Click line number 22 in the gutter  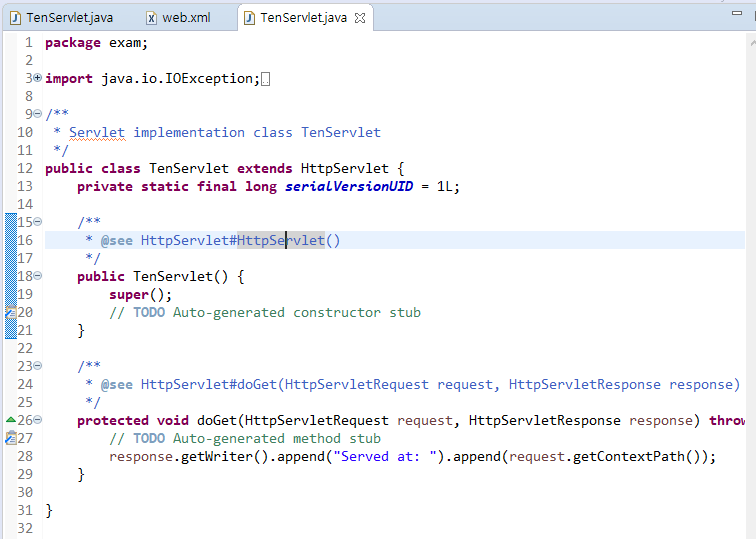click(25, 348)
